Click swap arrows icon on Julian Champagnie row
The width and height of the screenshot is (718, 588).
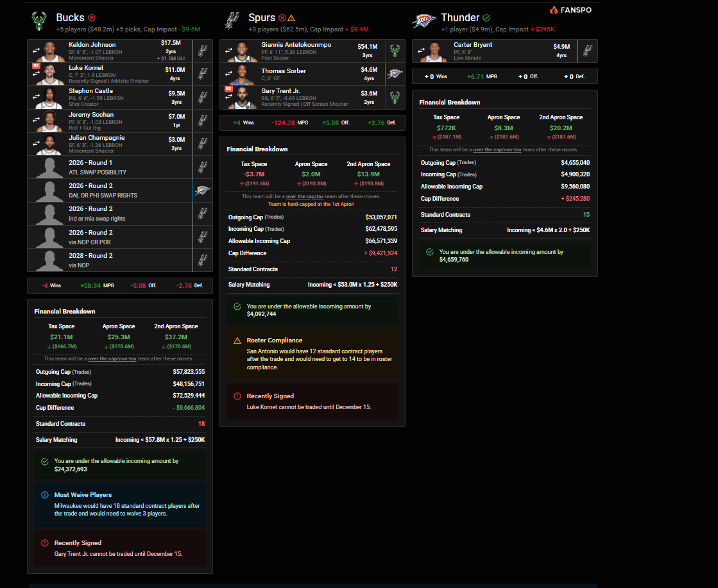36,143
